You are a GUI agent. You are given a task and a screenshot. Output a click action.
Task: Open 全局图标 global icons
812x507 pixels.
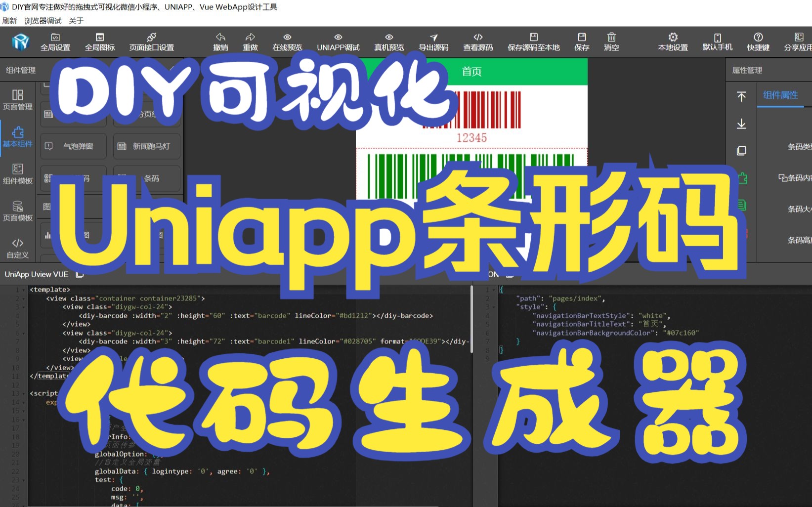point(100,42)
